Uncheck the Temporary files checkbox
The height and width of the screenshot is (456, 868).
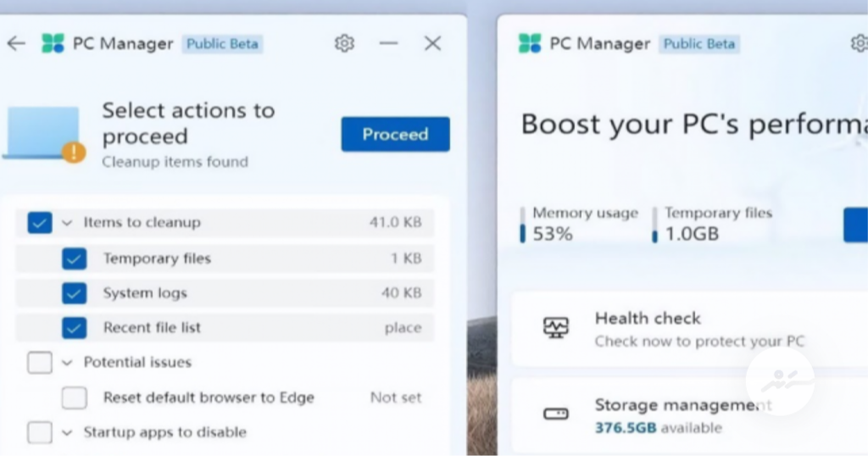pos(75,259)
